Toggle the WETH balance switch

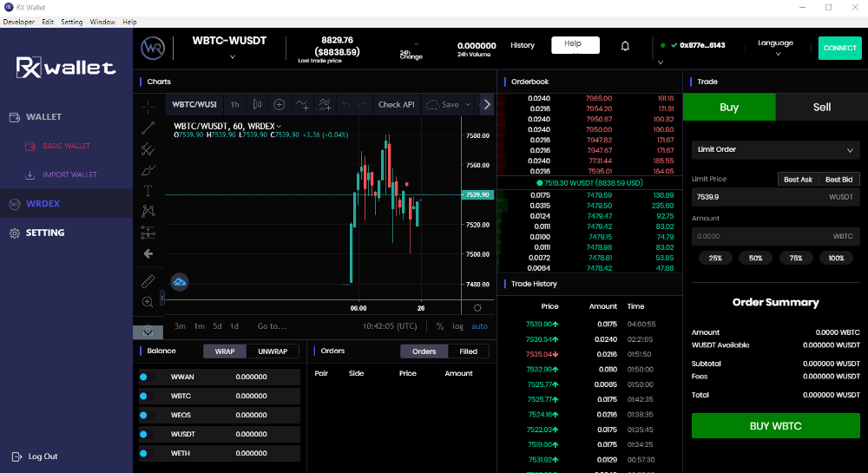[146, 453]
